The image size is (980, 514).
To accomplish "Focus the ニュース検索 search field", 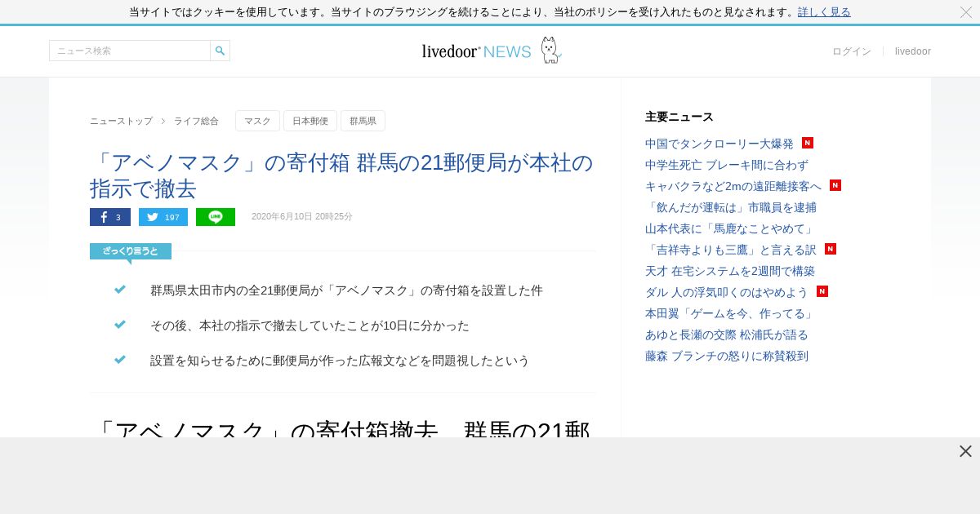I will pyautogui.click(x=130, y=51).
